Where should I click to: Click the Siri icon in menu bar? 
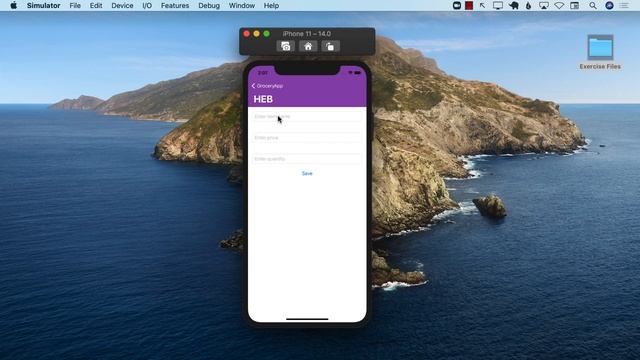[x=609, y=6]
